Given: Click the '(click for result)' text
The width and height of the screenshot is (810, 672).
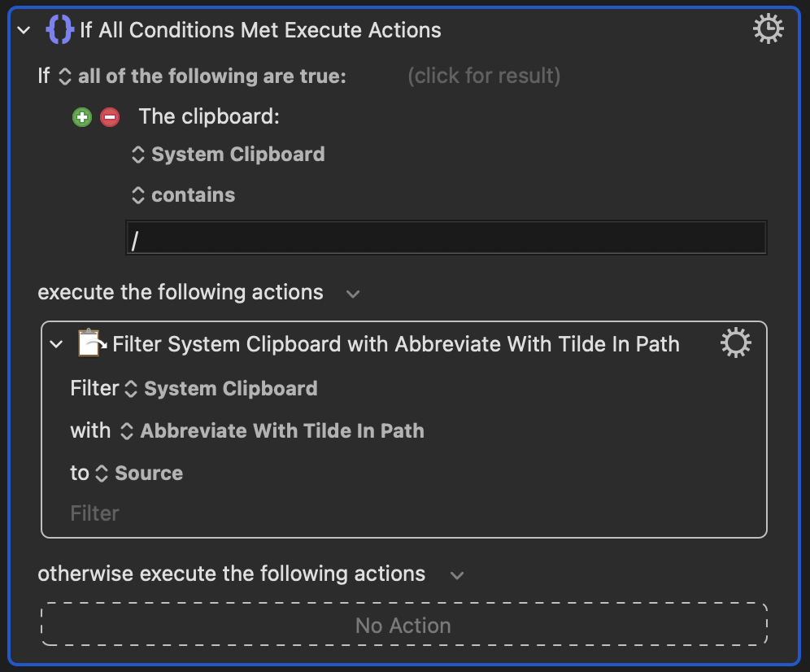Looking at the screenshot, I should click(484, 76).
